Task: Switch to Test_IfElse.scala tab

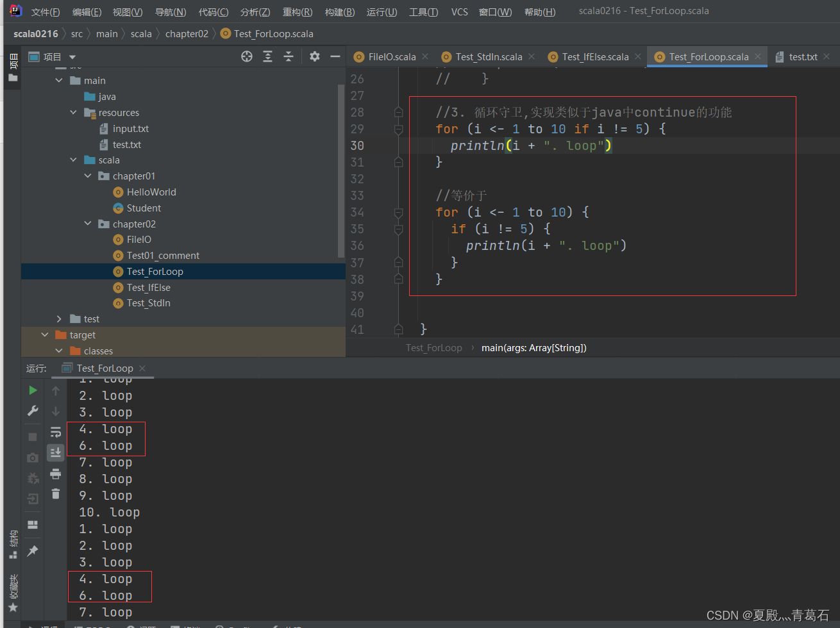Action: (595, 57)
